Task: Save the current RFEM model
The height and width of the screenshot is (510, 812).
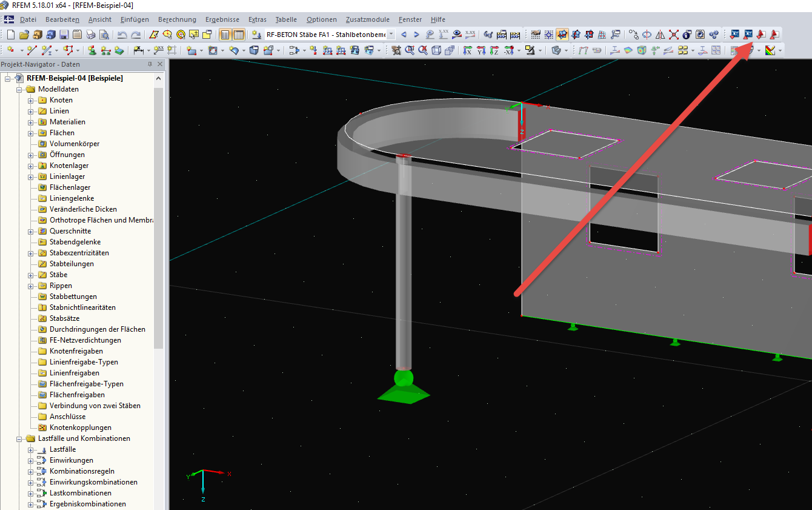Action: coord(64,34)
